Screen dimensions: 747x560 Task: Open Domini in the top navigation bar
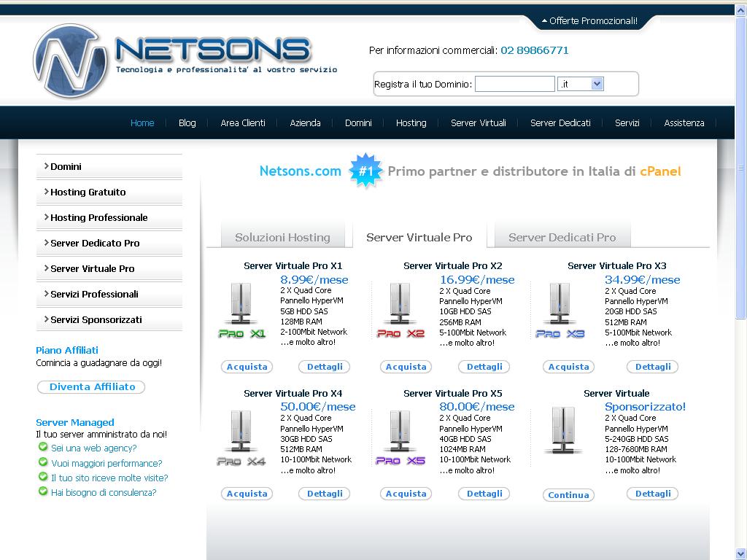358,122
